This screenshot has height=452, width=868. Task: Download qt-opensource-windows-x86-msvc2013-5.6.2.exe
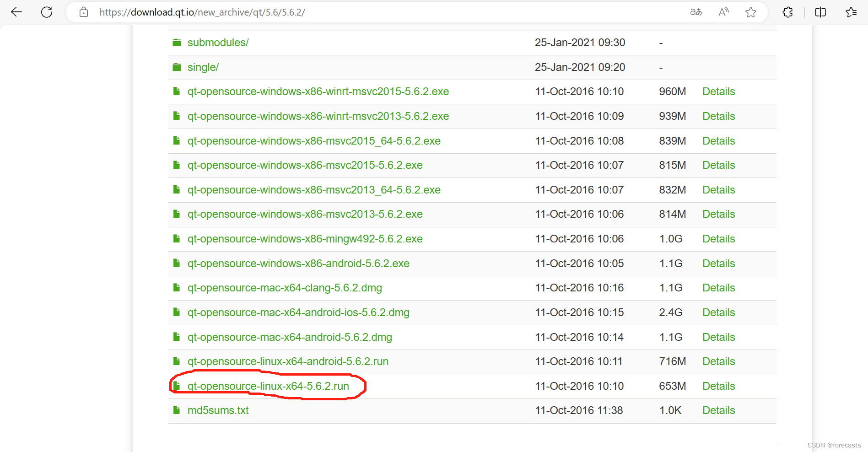[305, 214]
